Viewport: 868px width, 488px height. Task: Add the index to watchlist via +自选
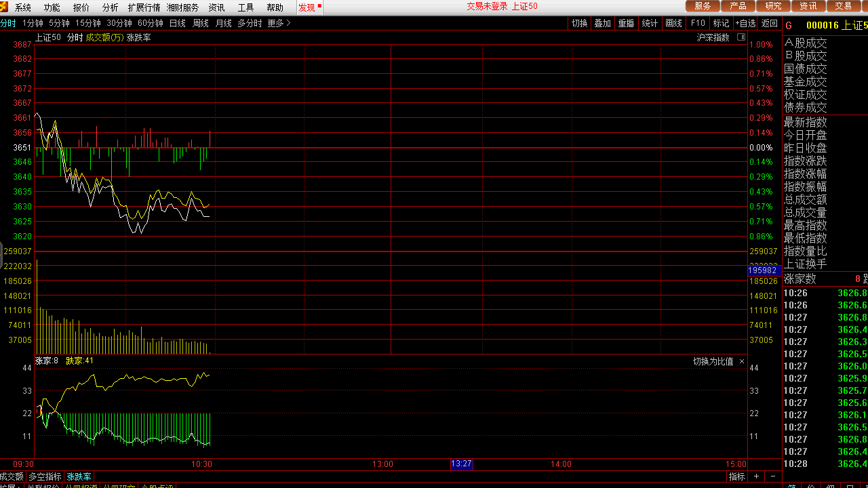click(x=745, y=23)
